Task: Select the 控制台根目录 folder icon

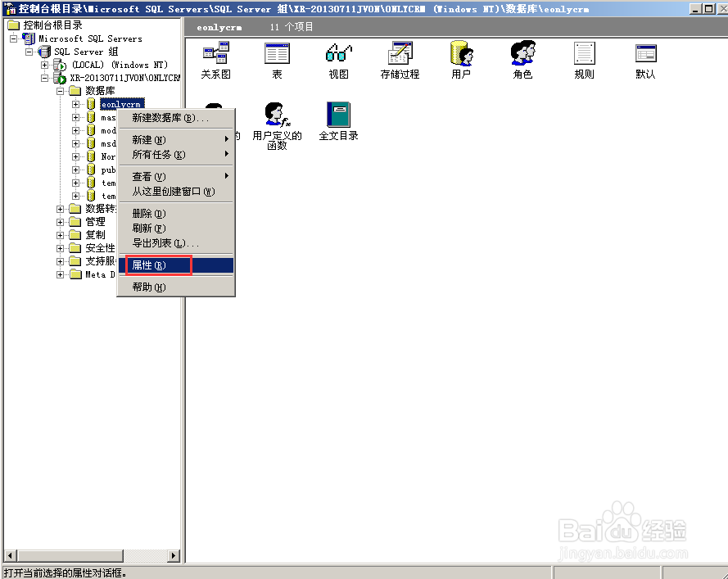Action: pyautogui.click(x=13, y=25)
